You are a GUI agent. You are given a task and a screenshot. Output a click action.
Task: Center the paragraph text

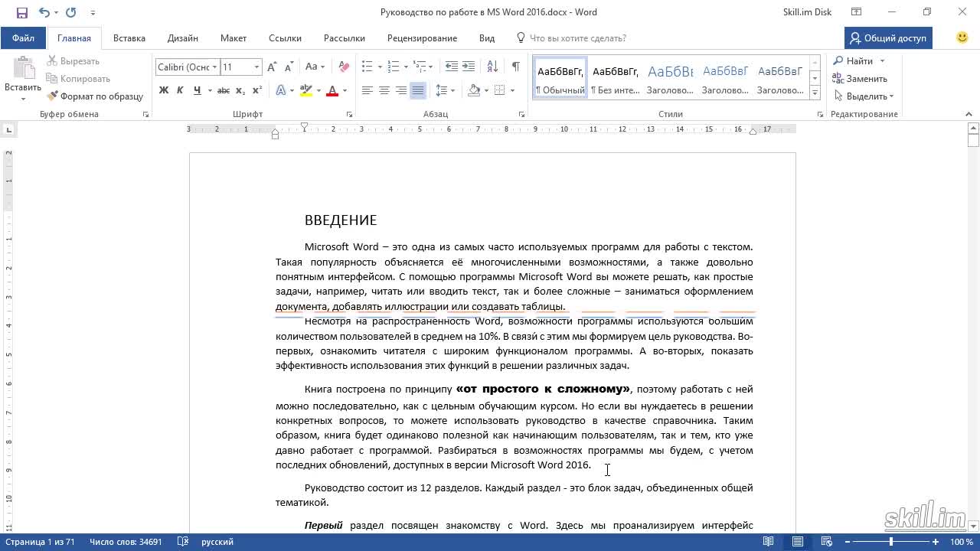[384, 90]
